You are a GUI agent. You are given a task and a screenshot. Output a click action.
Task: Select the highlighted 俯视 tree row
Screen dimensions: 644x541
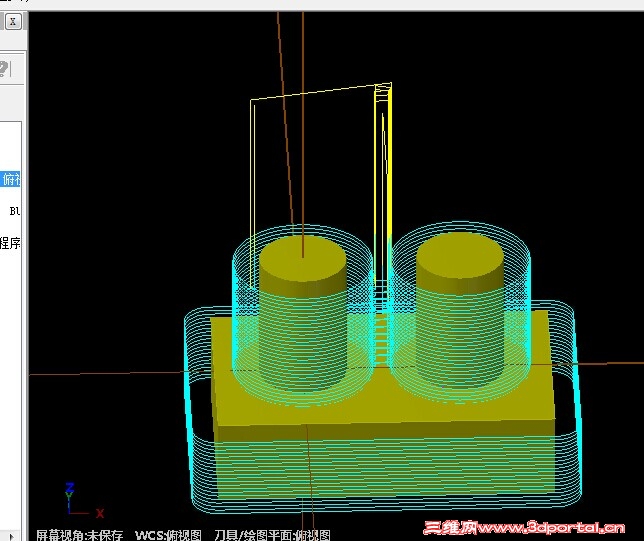pos(10,179)
